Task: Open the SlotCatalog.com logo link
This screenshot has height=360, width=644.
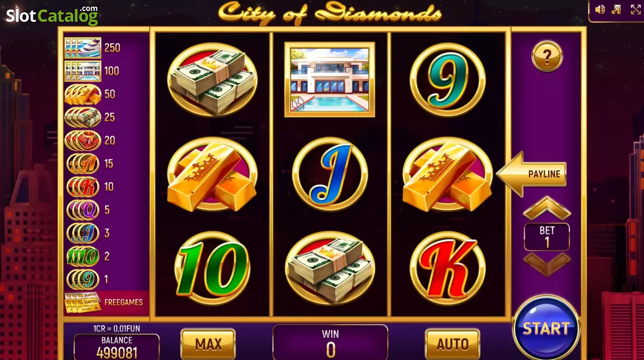Action: tap(52, 15)
